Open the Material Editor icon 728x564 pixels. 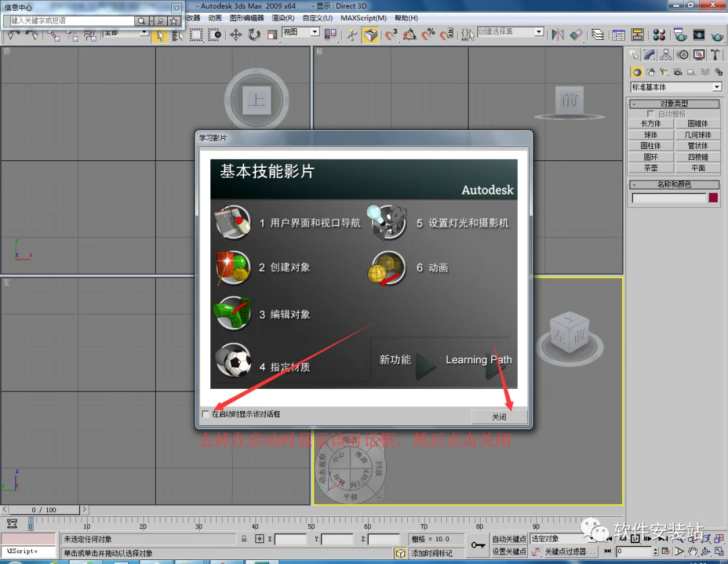tap(659, 35)
